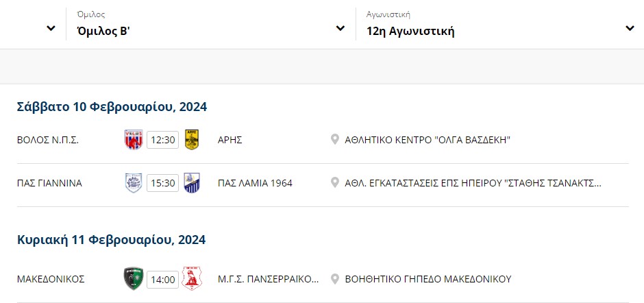This screenshot has height=303, width=644.
Task: Click the Volos N.P.S. team crest
Action: tap(134, 140)
